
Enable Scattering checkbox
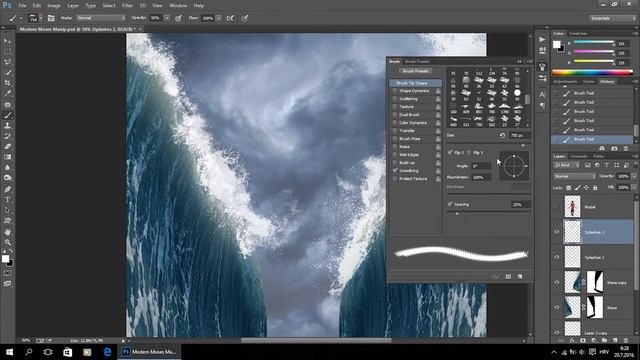(x=395, y=99)
